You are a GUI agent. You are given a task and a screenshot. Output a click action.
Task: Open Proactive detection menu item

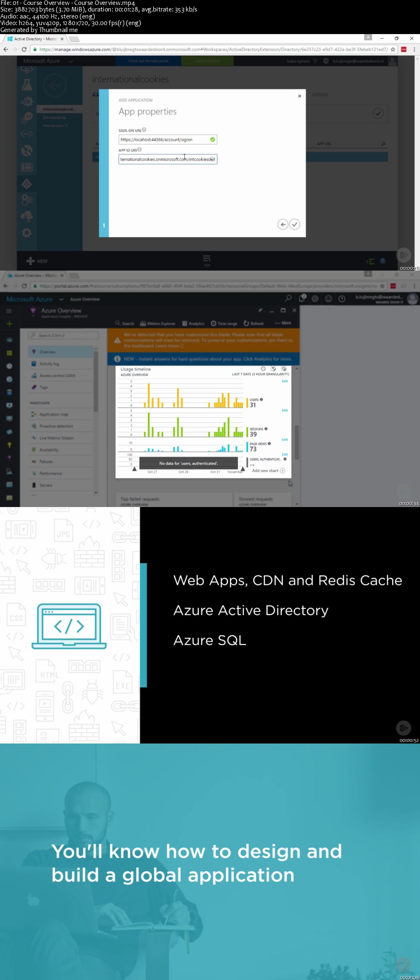pos(61,426)
